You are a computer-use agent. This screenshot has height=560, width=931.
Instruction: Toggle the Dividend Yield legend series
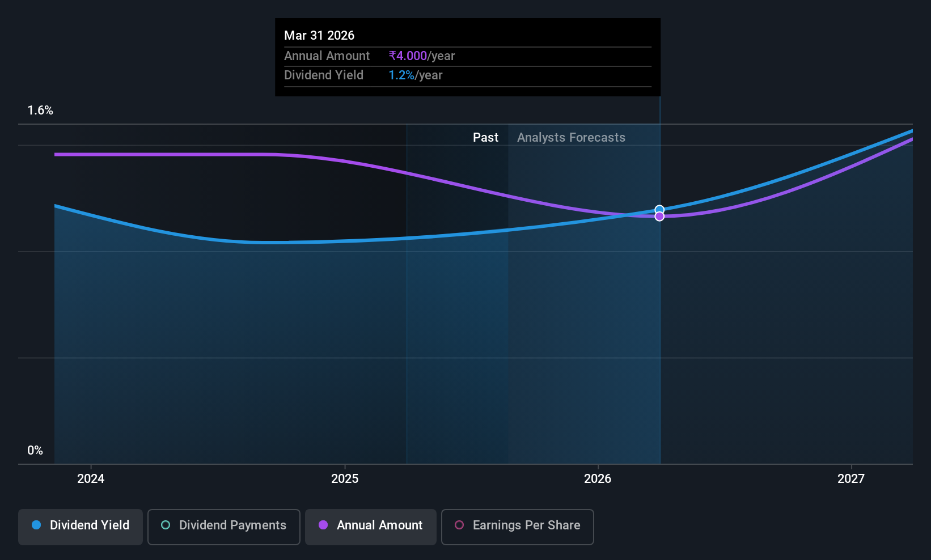tap(81, 527)
